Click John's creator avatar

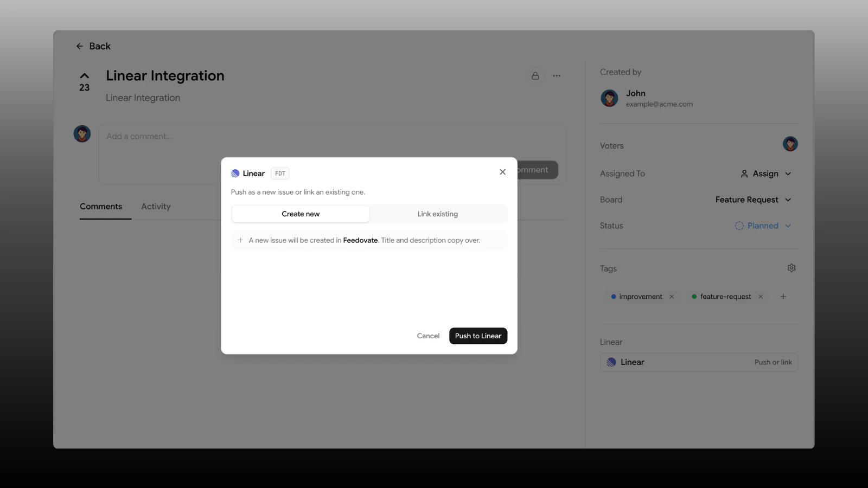pos(609,98)
